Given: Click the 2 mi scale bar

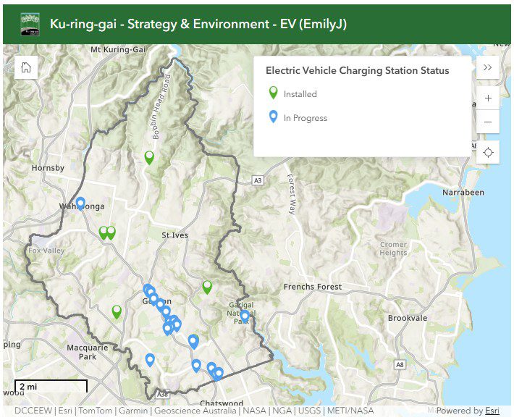Looking at the screenshot, I should coord(51,387).
